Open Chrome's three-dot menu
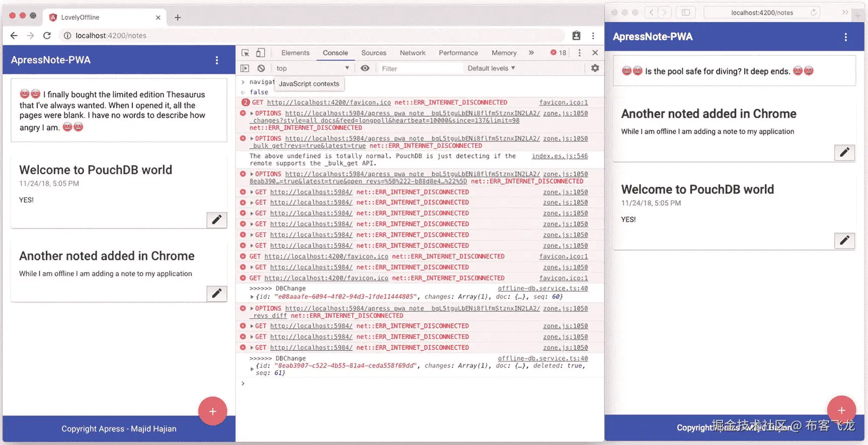The image size is (868, 445). coord(593,36)
